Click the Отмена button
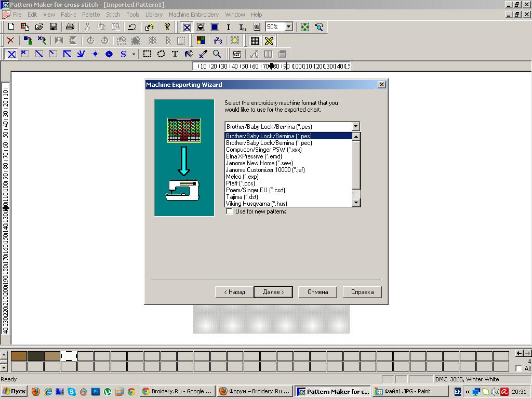 (x=317, y=292)
